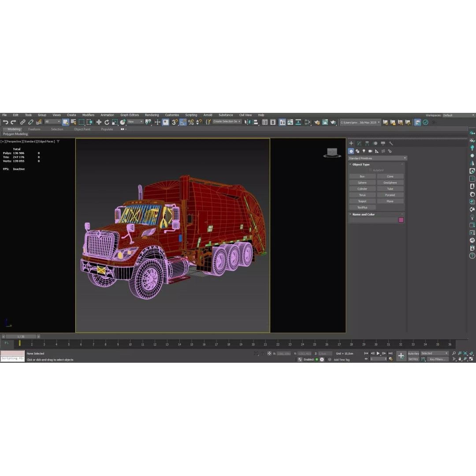The height and width of the screenshot is (476, 476).
Task: Open the Standard Primitives dropdown
Action: pyautogui.click(x=377, y=158)
